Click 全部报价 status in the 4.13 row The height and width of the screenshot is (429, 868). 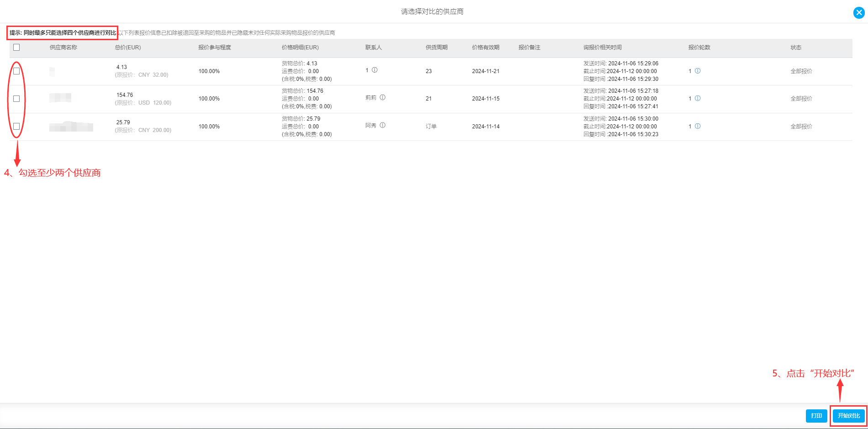(x=801, y=71)
